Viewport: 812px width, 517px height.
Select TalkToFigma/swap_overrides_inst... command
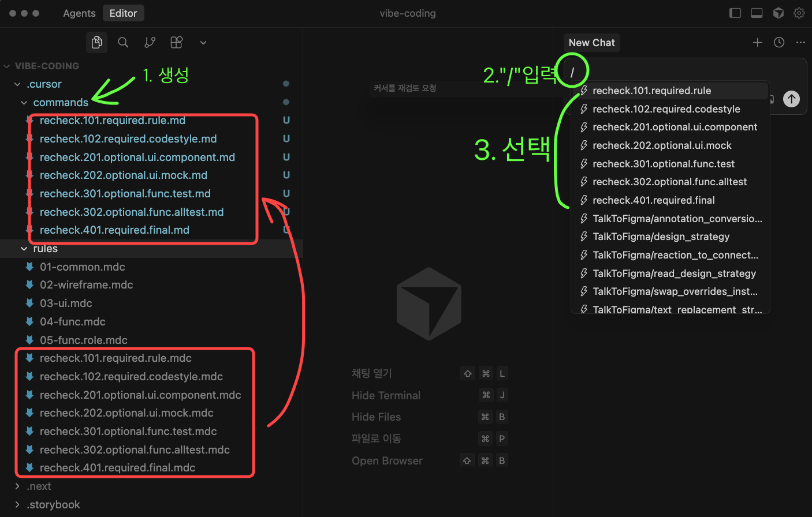(671, 291)
